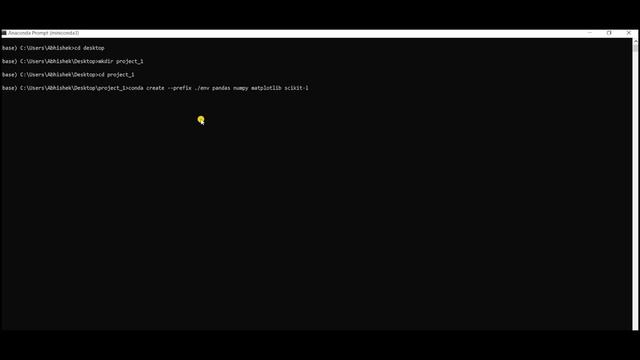The image size is (640, 360).
Task: Click the 'mkdir project_1' command line
Action: (x=73, y=62)
